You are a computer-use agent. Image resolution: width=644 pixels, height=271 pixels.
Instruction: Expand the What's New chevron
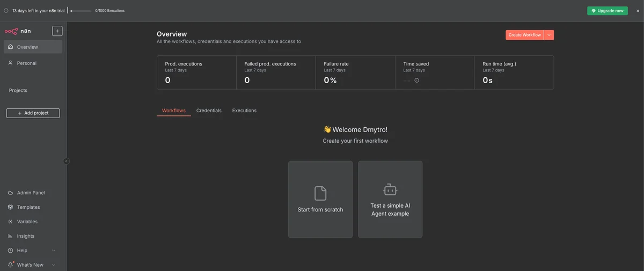click(x=54, y=265)
